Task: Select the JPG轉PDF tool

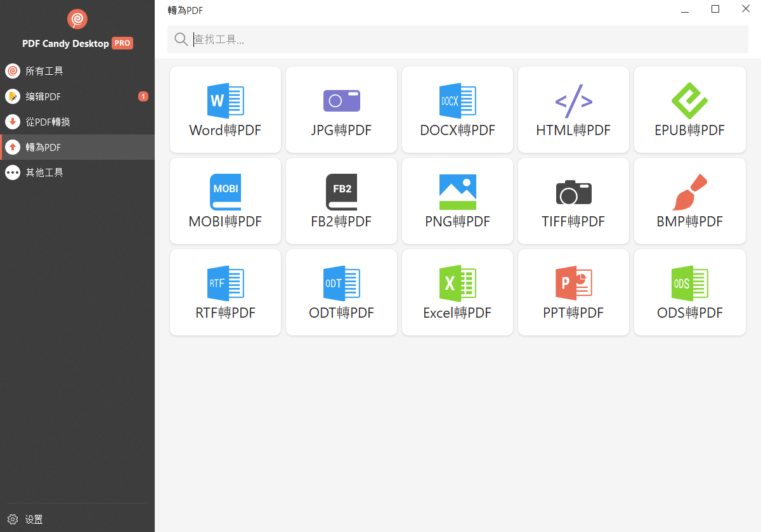Action: click(341, 110)
